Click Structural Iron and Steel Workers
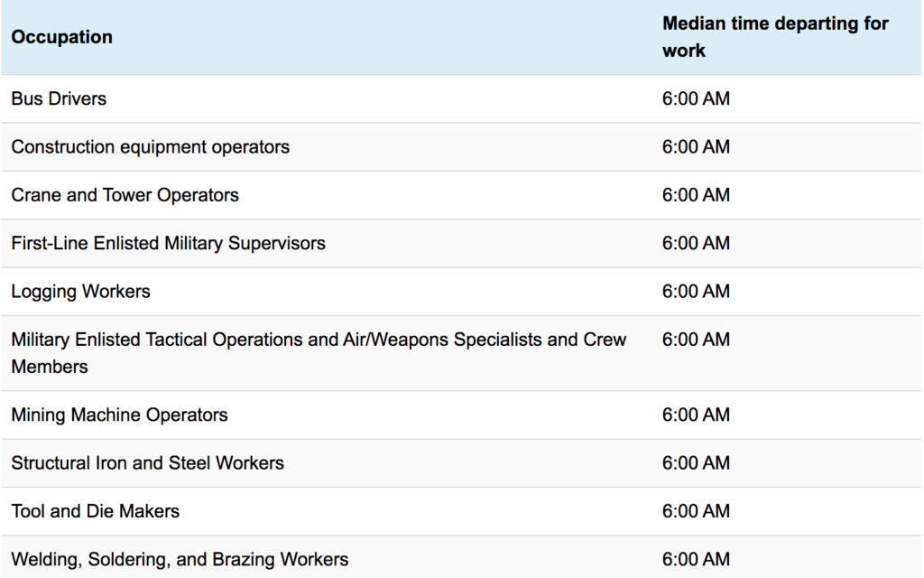Image resolution: width=924 pixels, height=578 pixels. (147, 463)
